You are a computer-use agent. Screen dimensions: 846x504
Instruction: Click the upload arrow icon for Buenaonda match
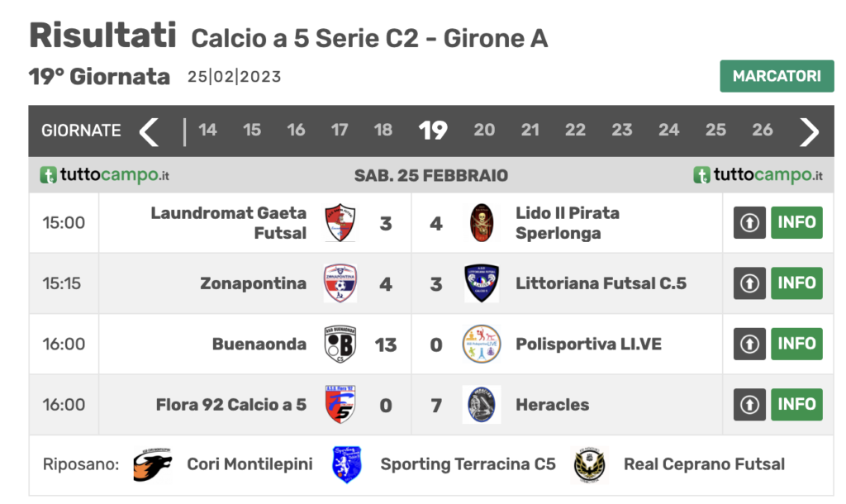pos(750,344)
